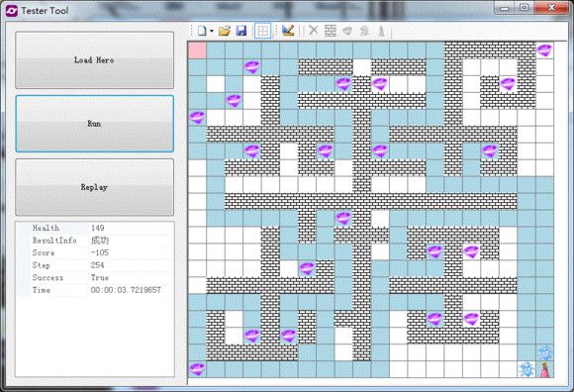Click the Time property label
Screen dimensions: 574x392
coord(41,290)
